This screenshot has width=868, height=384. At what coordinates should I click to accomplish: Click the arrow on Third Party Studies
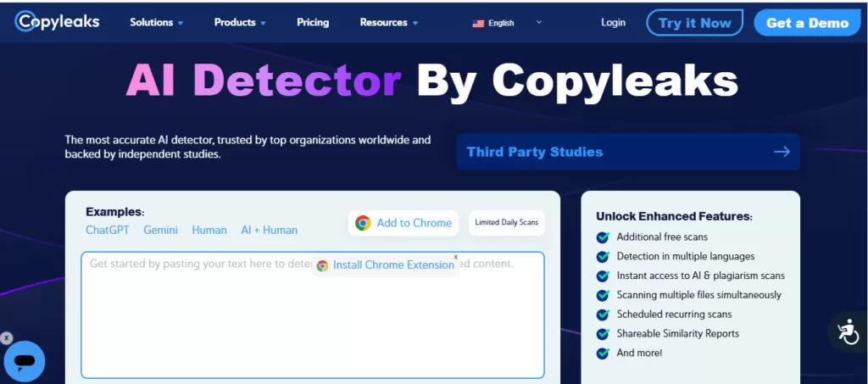782,152
